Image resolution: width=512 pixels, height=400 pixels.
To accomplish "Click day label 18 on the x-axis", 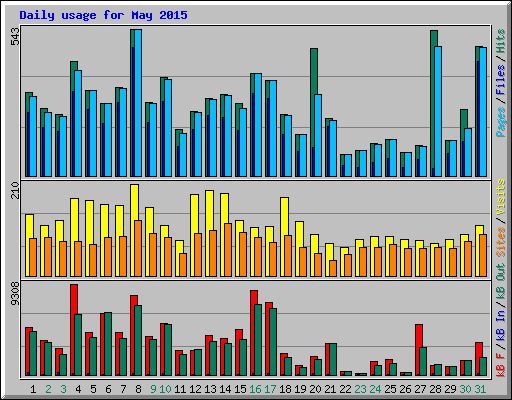I will click(285, 389).
